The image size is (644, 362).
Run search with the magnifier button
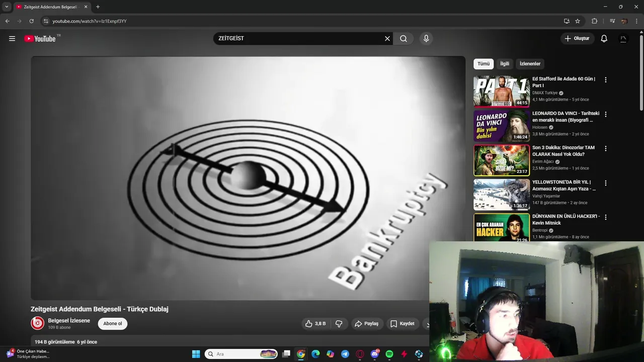(x=404, y=39)
